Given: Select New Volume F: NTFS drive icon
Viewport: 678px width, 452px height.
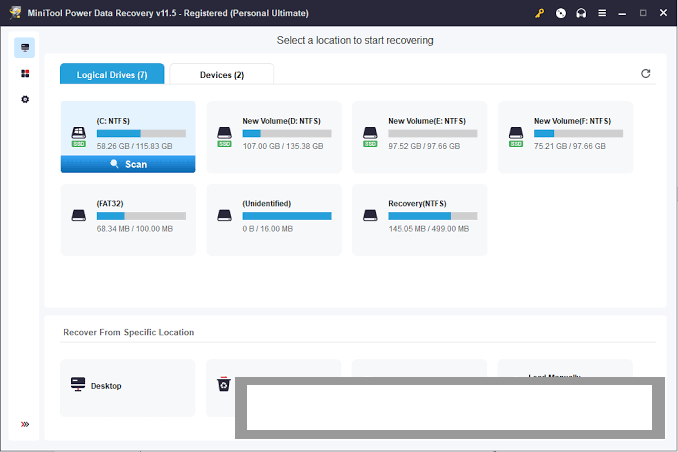Looking at the screenshot, I should tap(516, 136).
